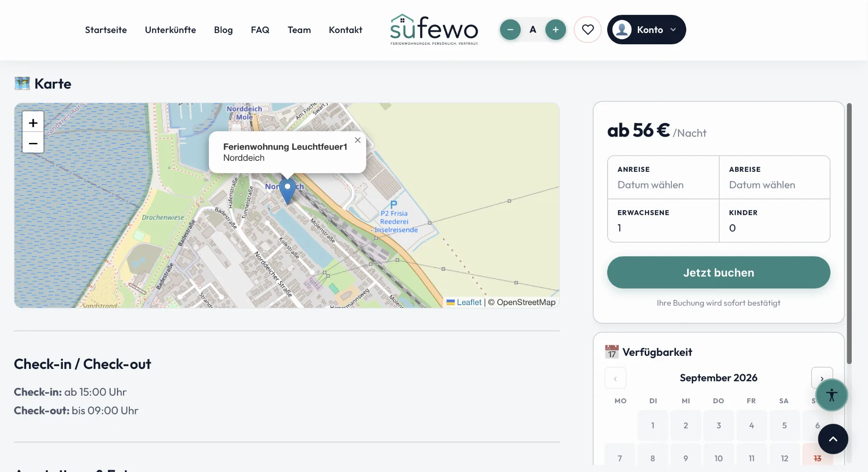Image resolution: width=868 pixels, height=472 pixels.
Task: Go to next month in calendar
Action: pos(822,378)
